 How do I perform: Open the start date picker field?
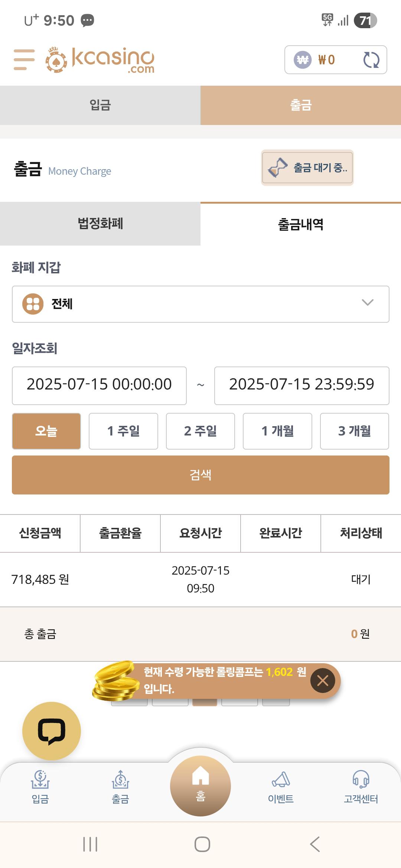click(x=99, y=385)
